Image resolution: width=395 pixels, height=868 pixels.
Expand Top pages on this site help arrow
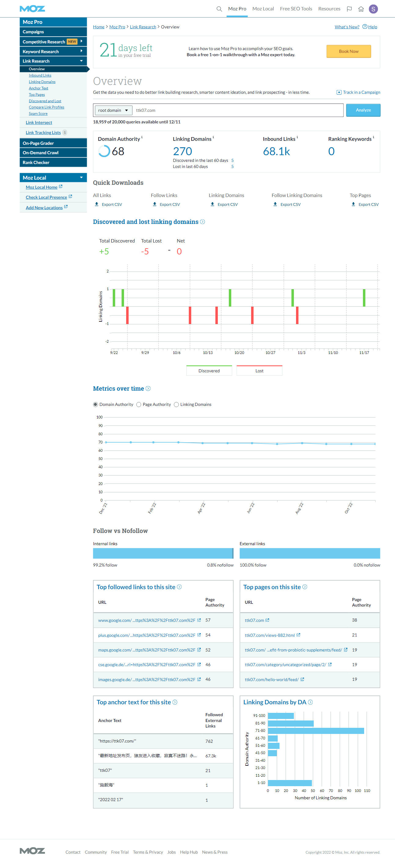(x=305, y=587)
